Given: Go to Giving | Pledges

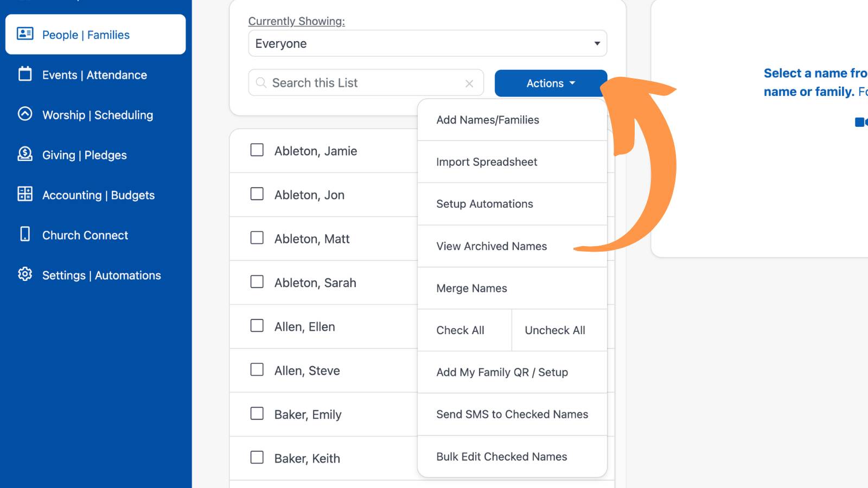Looking at the screenshot, I should [95, 155].
